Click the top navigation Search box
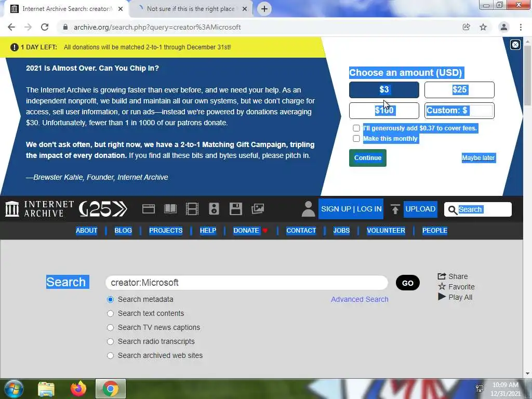This screenshot has width=532, height=399. coord(478,210)
